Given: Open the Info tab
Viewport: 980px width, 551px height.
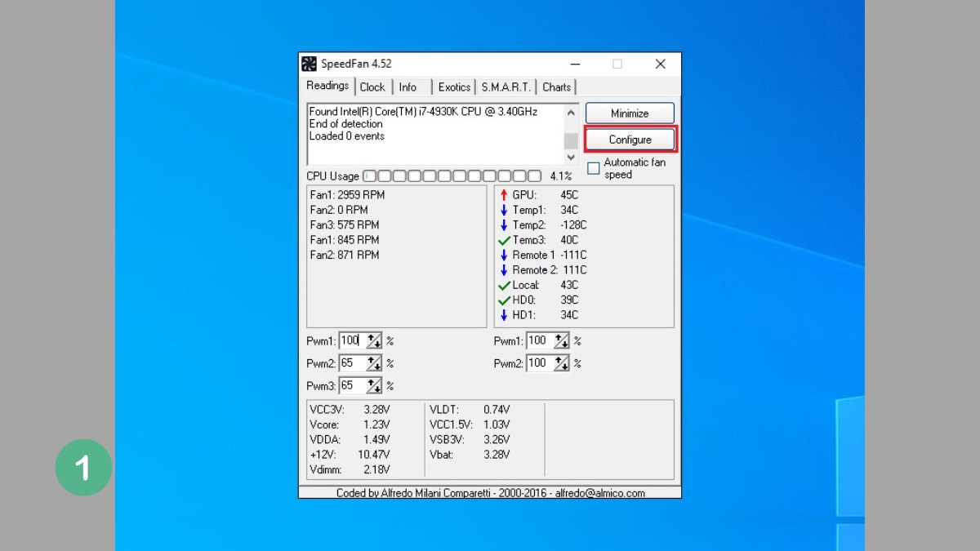Looking at the screenshot, I should tap(408, 87).
